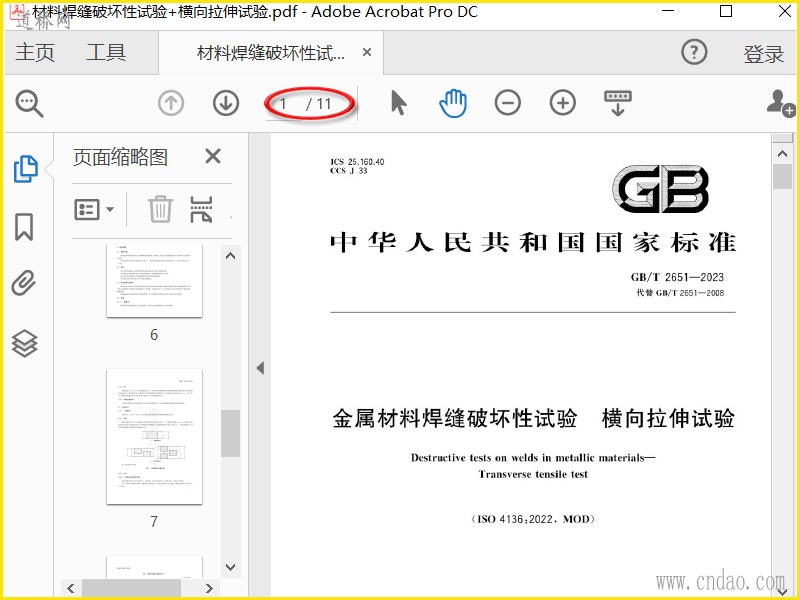Viewport: 800px width, 600px height.
Task: Click the document title 金属材料焊缝破坏性试验
Action: click(455, 419)
